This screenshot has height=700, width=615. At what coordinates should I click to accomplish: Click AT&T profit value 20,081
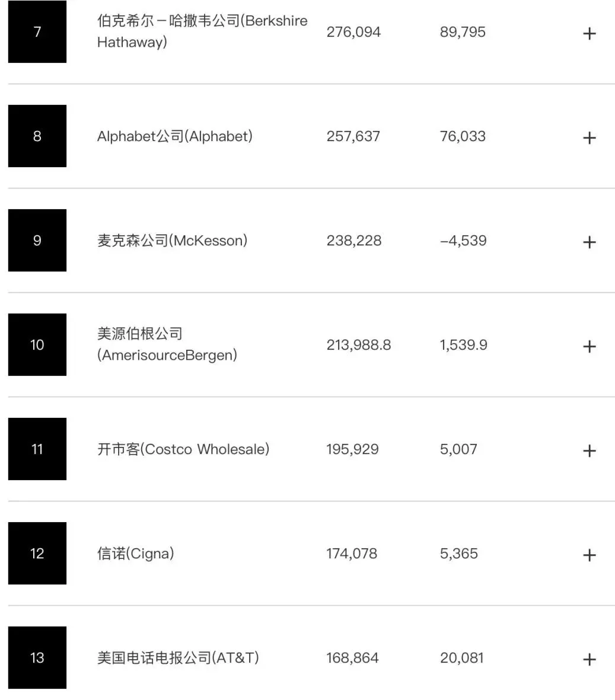click(x=462, y=658)
